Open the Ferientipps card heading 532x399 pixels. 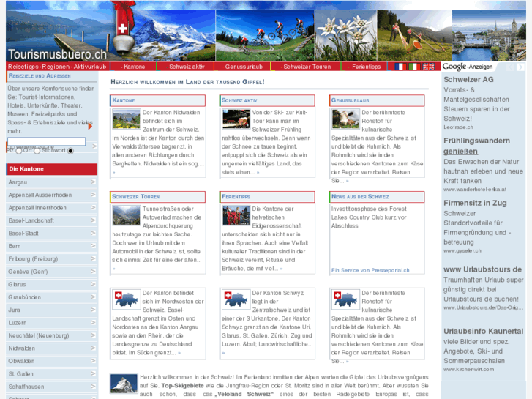tap(236, 197)
